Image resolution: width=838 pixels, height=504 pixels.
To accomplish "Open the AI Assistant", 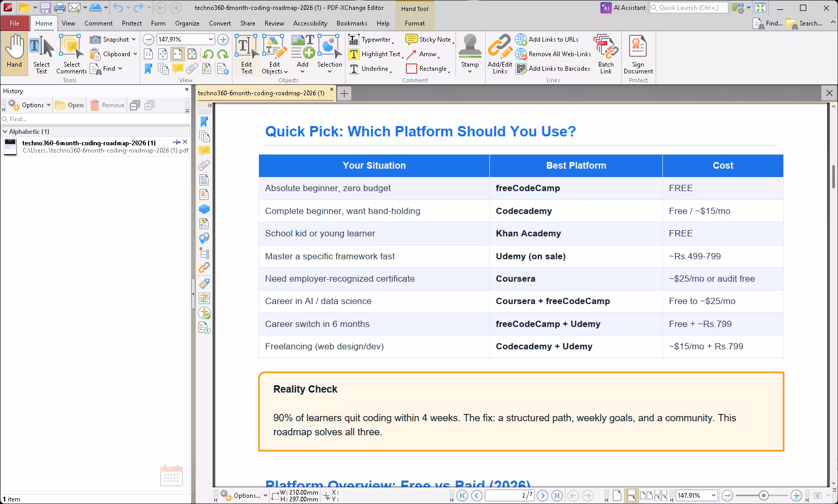I will tap(623, 8).
